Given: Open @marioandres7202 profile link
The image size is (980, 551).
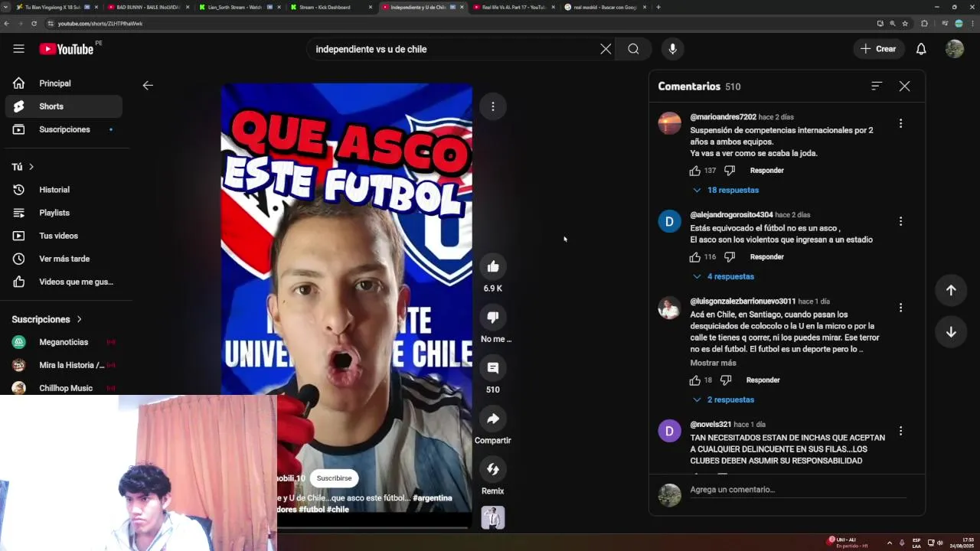Looking at the screenshot, I should [x=723, y=117].
